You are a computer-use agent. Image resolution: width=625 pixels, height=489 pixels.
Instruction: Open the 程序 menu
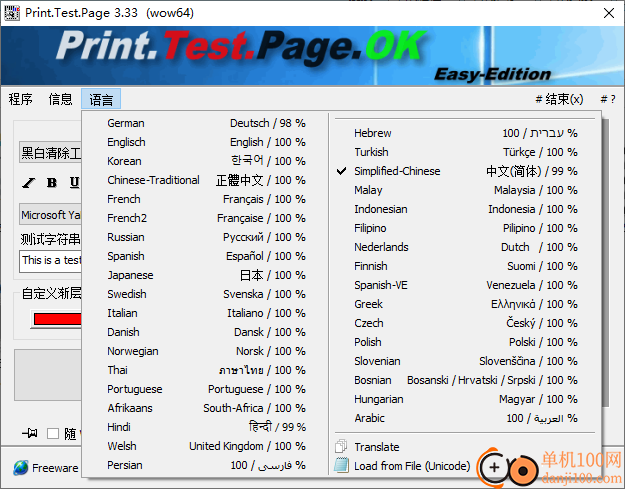(21, 99)
